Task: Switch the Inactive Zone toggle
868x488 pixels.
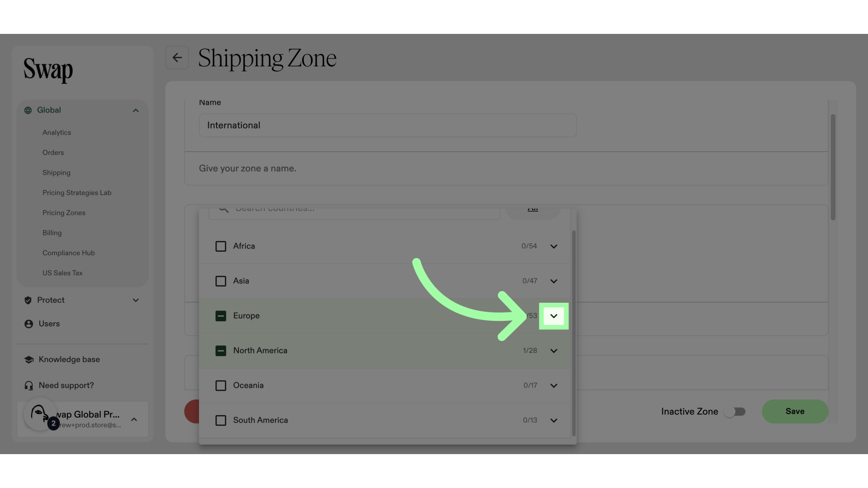Action: (734, 412)
